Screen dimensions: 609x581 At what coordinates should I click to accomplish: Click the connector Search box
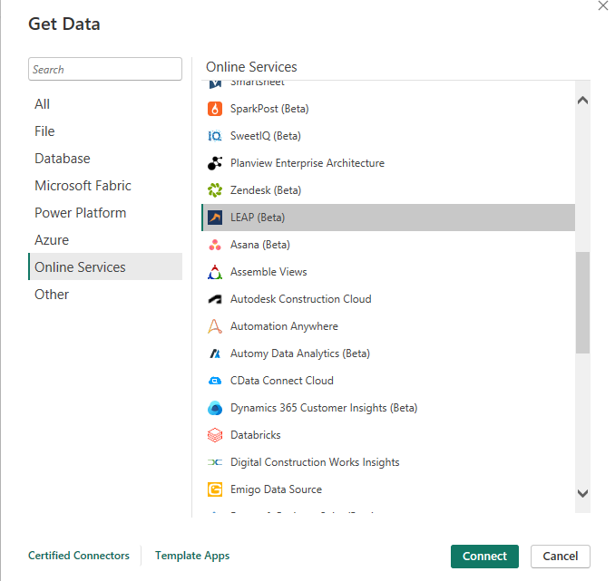(x=105, y=70)
